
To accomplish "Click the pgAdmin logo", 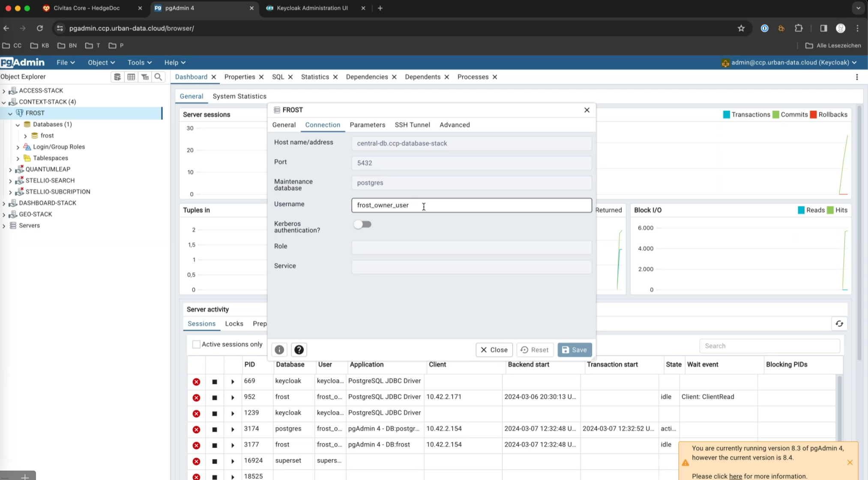I will pyautogui.click(x=22, y=63).
